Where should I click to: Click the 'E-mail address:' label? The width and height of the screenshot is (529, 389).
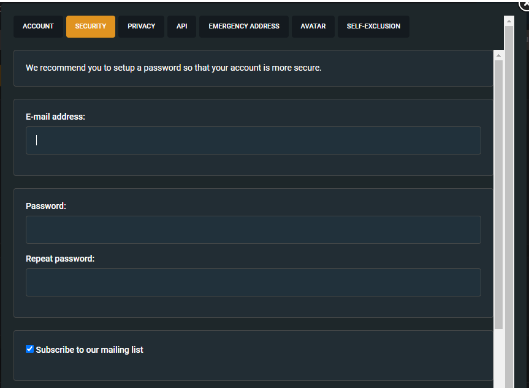point(55,117)
